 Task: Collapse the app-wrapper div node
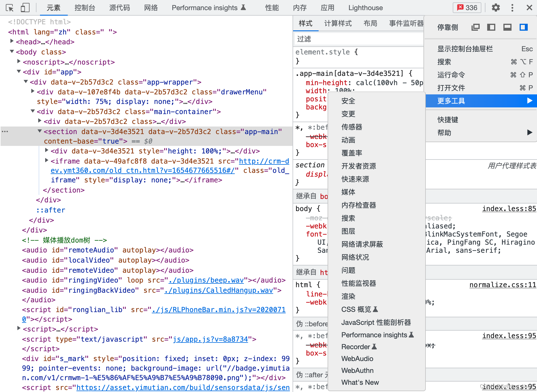coord(26,81)
